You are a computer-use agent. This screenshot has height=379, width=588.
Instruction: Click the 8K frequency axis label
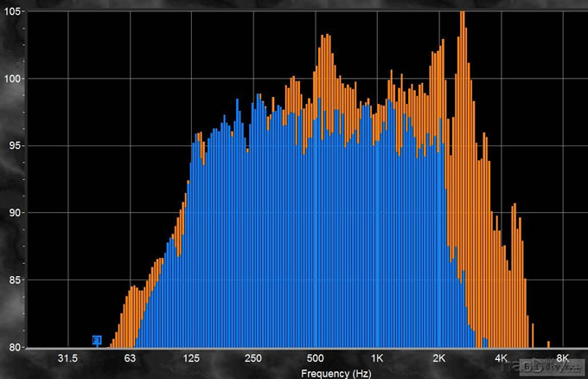(562, 358)
